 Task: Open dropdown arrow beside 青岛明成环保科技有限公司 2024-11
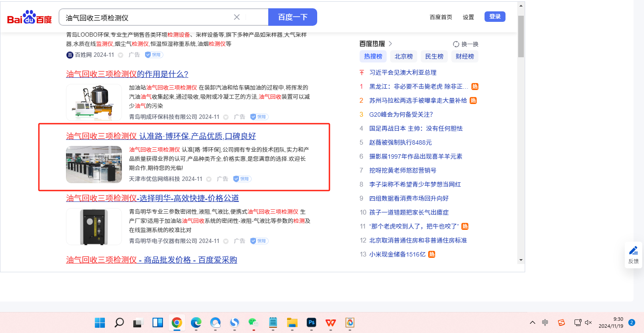[x=226, y=117]
